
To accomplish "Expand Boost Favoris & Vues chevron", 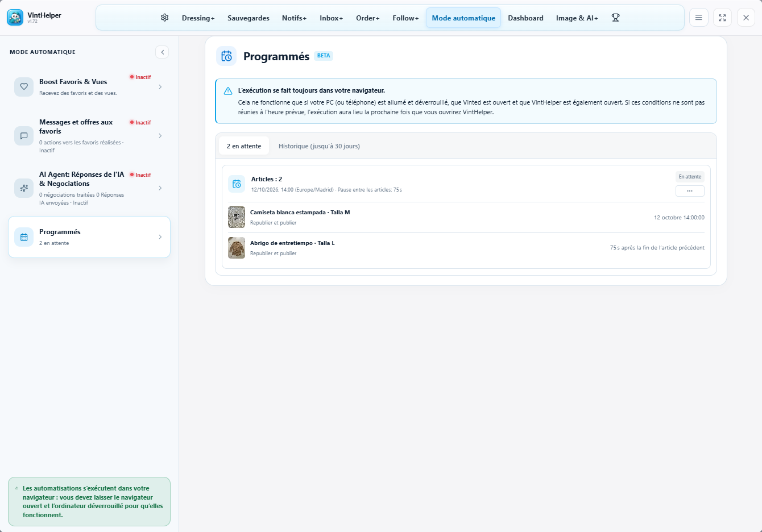I will (160, 87).
